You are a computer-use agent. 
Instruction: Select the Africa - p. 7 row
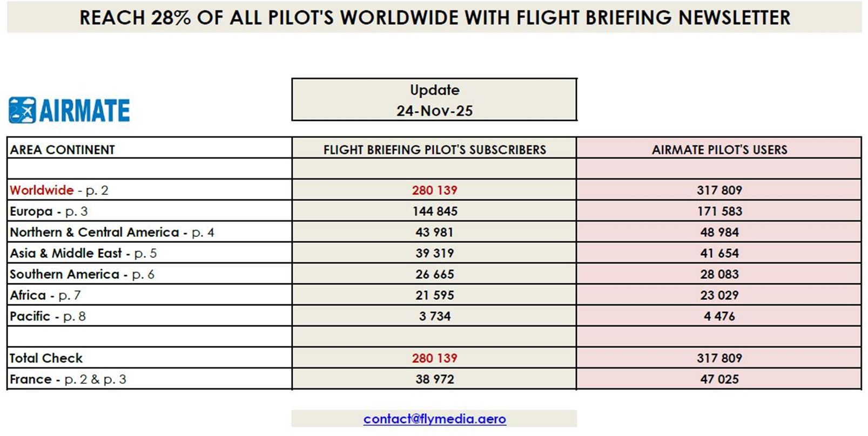(x=45, y=295)
